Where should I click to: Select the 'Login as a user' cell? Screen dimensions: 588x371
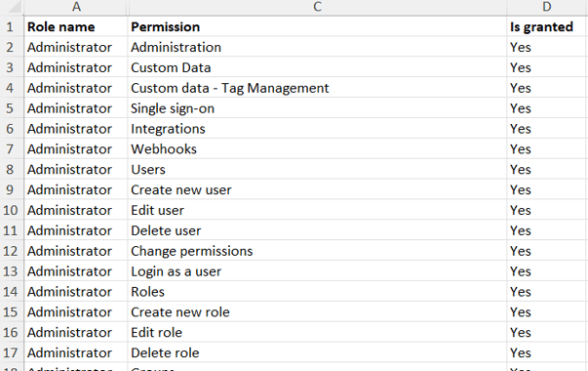point(317,271)
